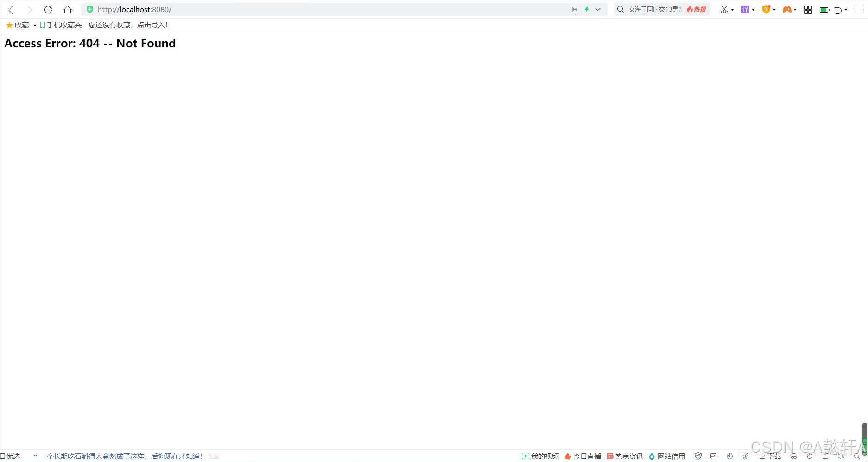
Task: Click the faded ad tag after headline
Action: 214,456
